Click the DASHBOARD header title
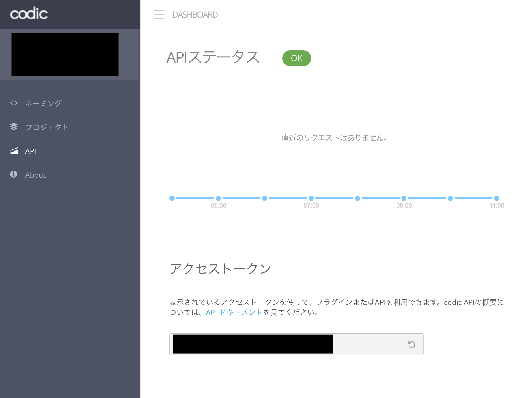The width and height of the screenshot is (532, 398). tap(195, 15)
